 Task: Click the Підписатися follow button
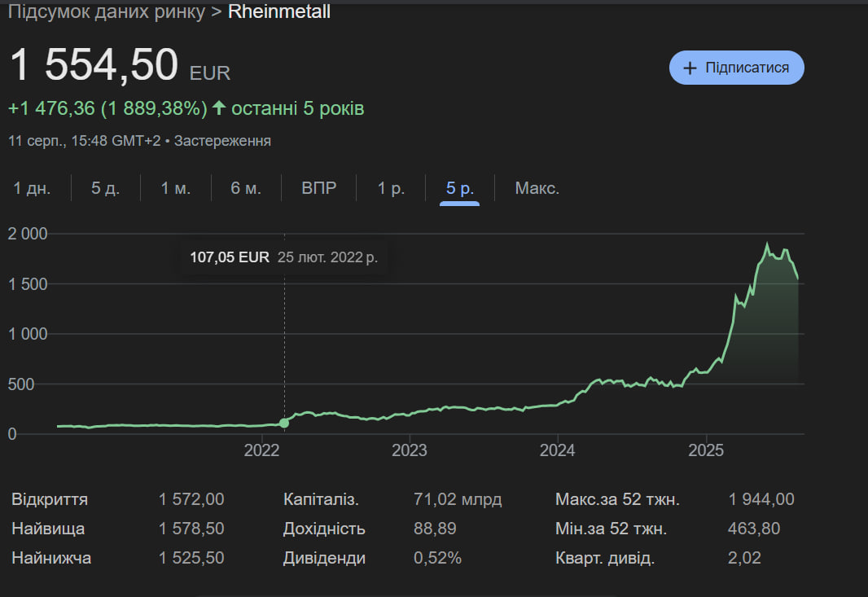736,68
